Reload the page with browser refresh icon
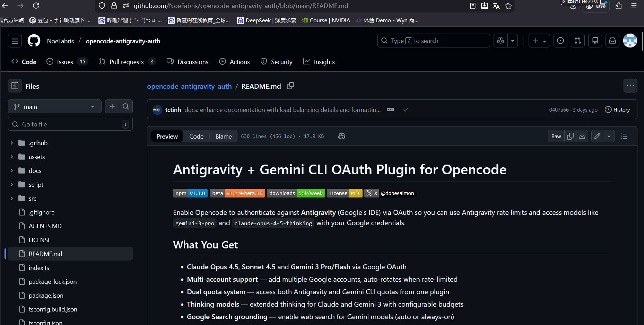 (x=36, y=6)
